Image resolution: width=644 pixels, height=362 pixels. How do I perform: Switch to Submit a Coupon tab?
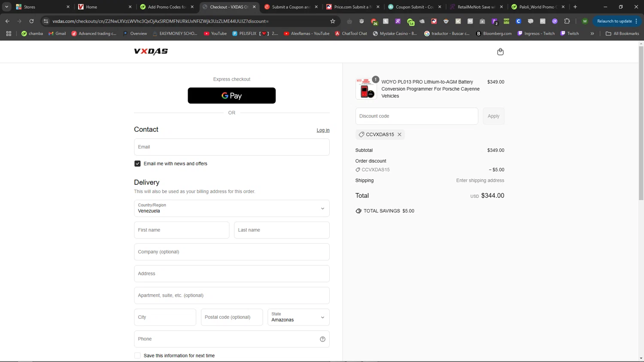click(291, 7)
